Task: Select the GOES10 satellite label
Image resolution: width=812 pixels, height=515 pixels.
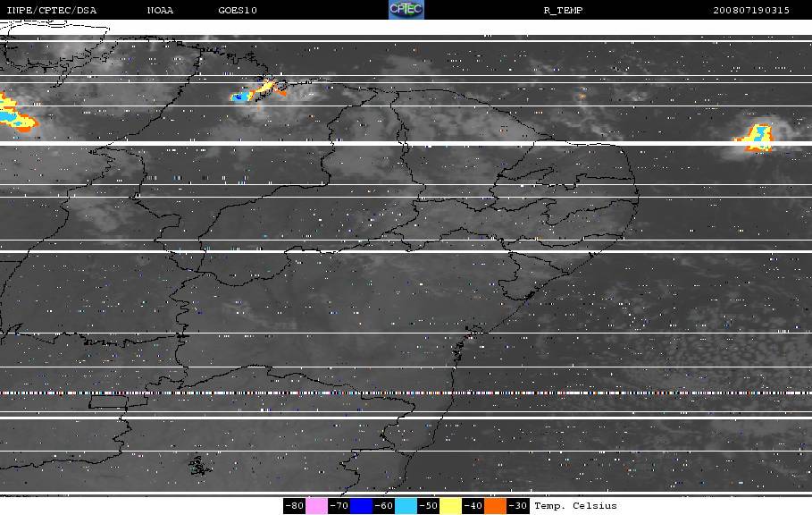Action: pyautogui.click(x=238, y=11)
